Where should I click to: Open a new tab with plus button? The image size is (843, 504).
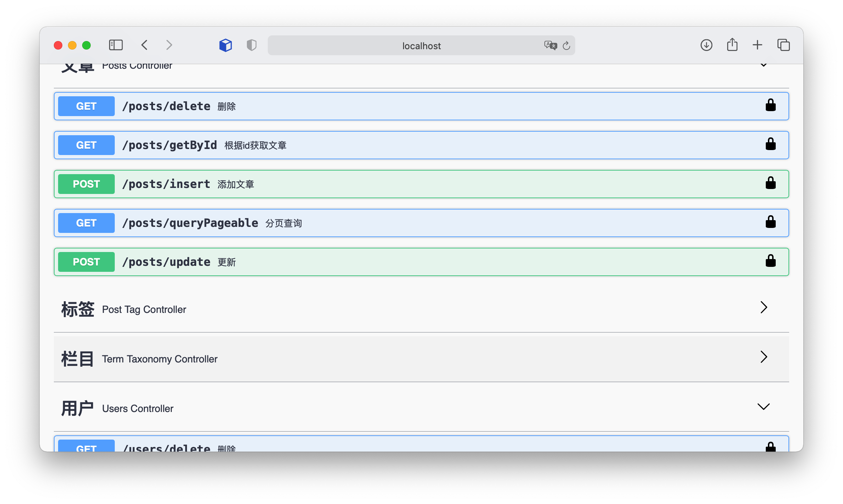click(757, 45)
